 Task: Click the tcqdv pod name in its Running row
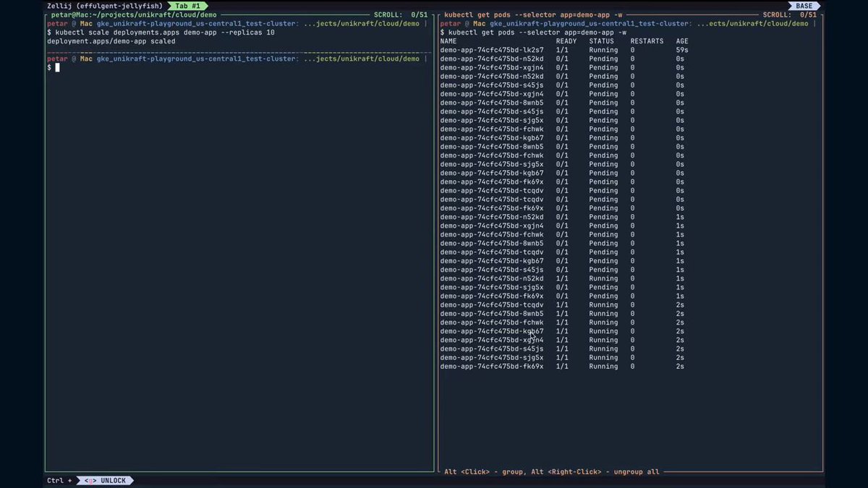[x=492, y=305]
